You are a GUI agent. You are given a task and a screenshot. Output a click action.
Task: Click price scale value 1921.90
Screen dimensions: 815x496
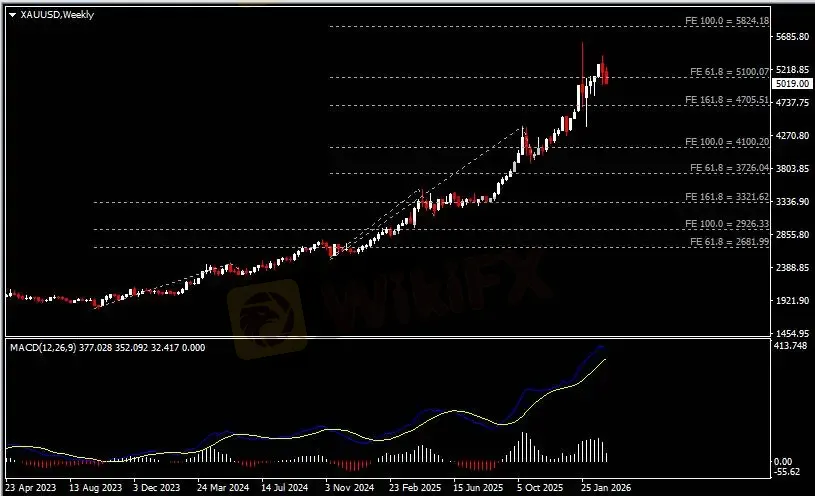click(x=792, y=301)
